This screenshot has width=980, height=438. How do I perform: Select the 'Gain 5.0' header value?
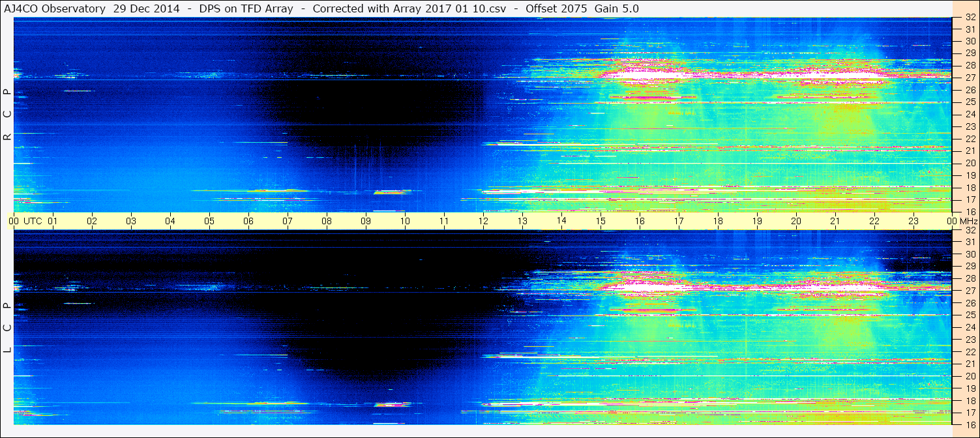[617, 9]
